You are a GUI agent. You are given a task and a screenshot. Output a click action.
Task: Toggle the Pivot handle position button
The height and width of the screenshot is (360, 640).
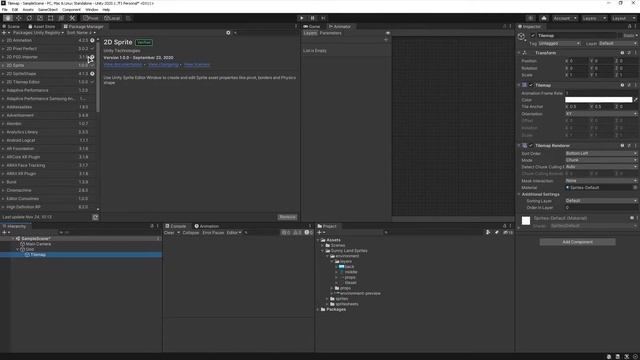(x=91, y=18)
